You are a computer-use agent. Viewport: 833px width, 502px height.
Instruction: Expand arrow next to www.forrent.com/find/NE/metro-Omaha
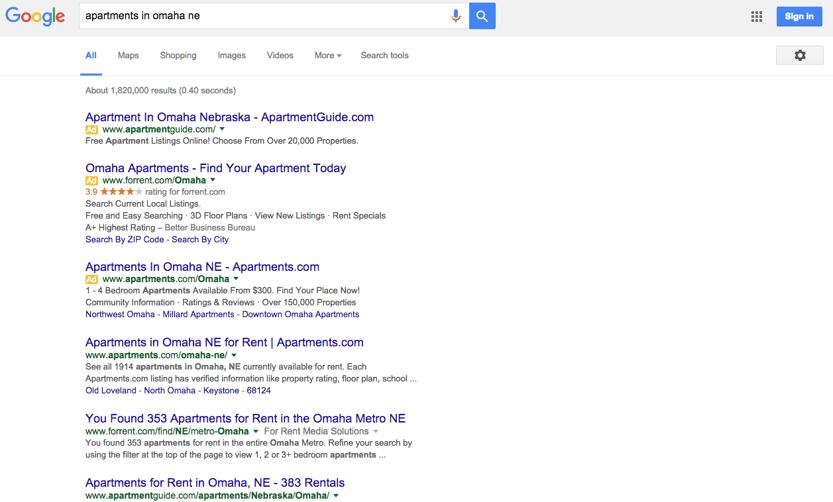256,431
